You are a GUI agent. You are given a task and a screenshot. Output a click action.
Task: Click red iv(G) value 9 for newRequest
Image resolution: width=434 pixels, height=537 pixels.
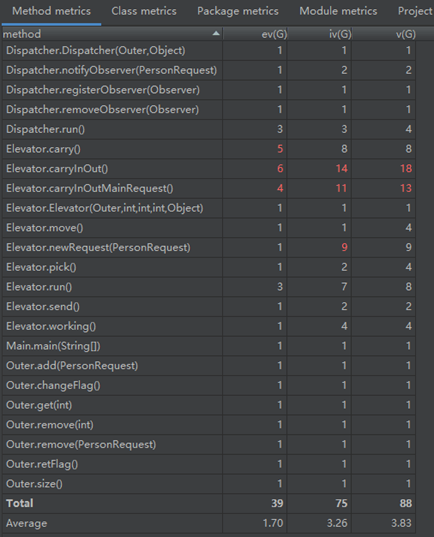[344, 248]
